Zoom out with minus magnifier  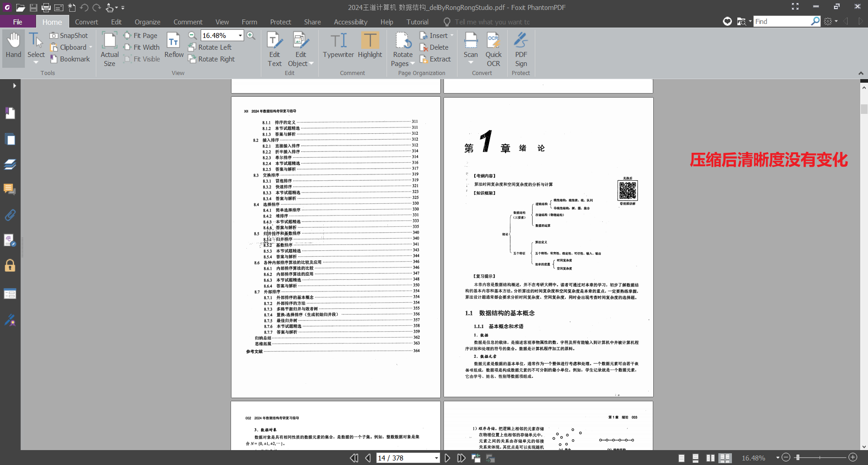(192, 36)
